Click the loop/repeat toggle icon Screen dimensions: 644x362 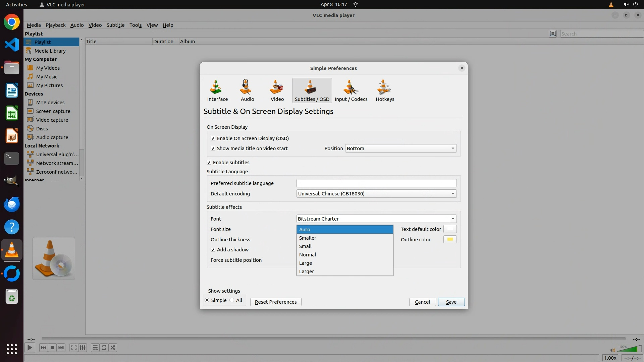coord(104,348)
